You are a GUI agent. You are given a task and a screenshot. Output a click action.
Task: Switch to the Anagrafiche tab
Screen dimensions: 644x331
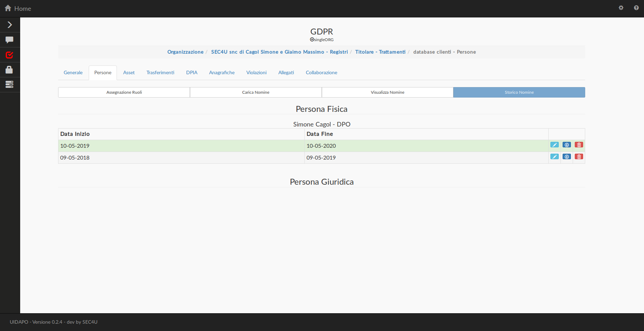tap(222, 72)
